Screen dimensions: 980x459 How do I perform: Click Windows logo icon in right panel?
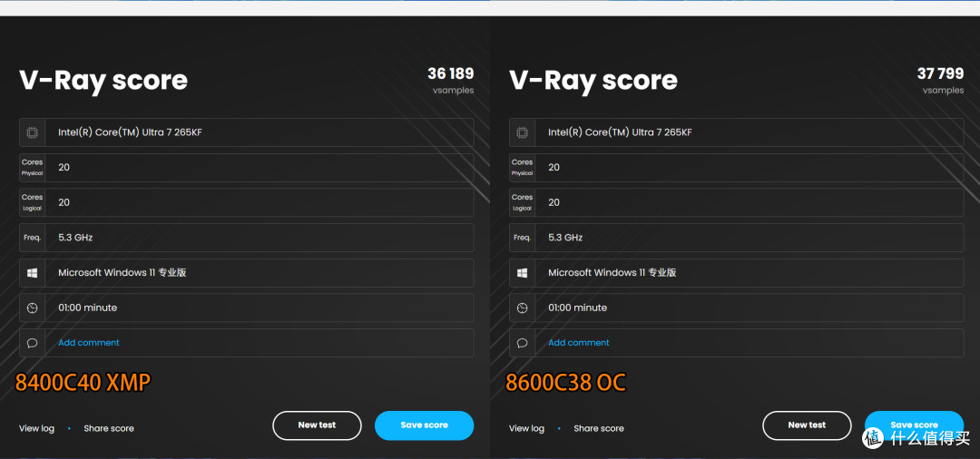click(522, 273)
